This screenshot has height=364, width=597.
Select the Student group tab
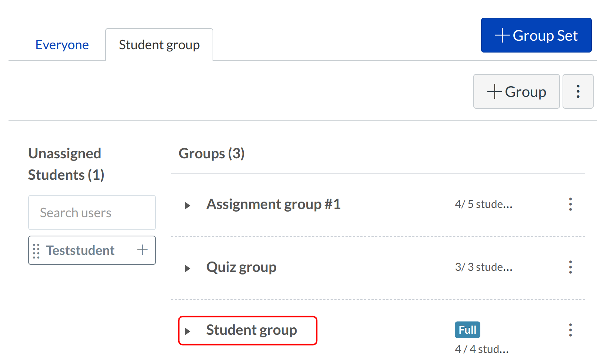pos(159,45)
